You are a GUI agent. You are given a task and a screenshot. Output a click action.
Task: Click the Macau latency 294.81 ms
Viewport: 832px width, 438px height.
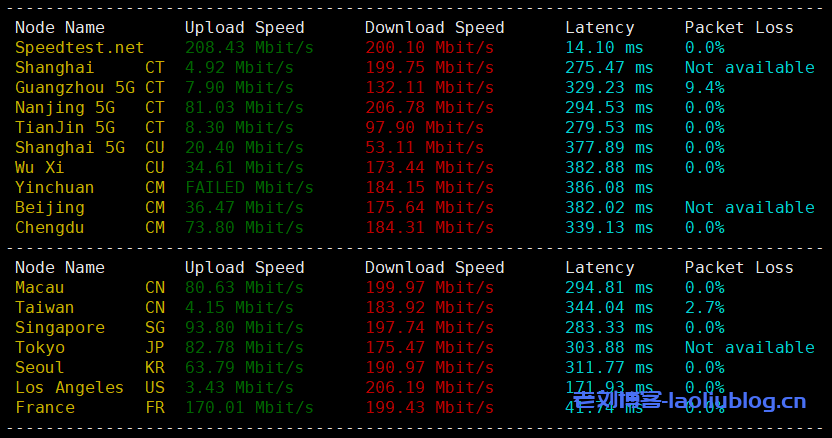click(x=609, y=288)
